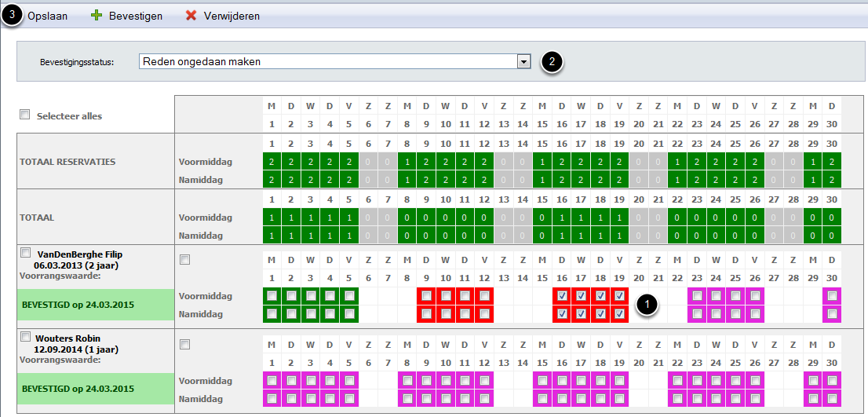The height and width of the screenshot is (417, 868).
Task: Uncheck Filip's Namiddag checkbox for day 19
Action: pyautogui.click(x=619, y=314)
